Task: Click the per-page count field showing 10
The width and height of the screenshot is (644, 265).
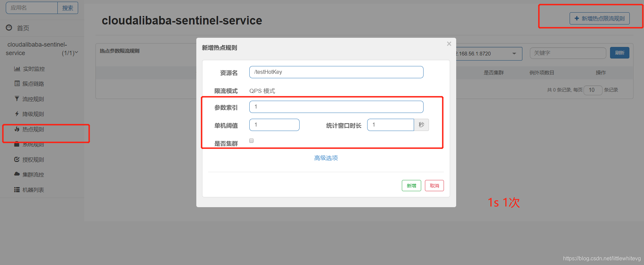Action: 593,90
